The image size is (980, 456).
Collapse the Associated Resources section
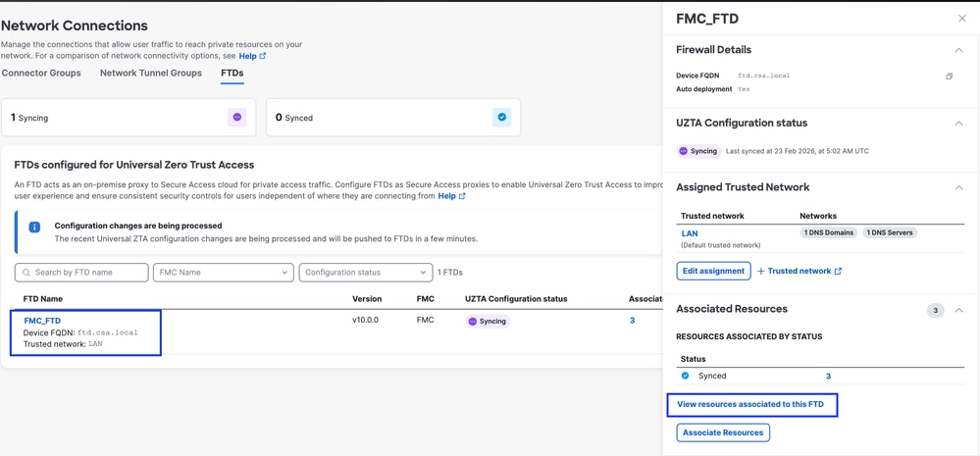click(958, 310)
